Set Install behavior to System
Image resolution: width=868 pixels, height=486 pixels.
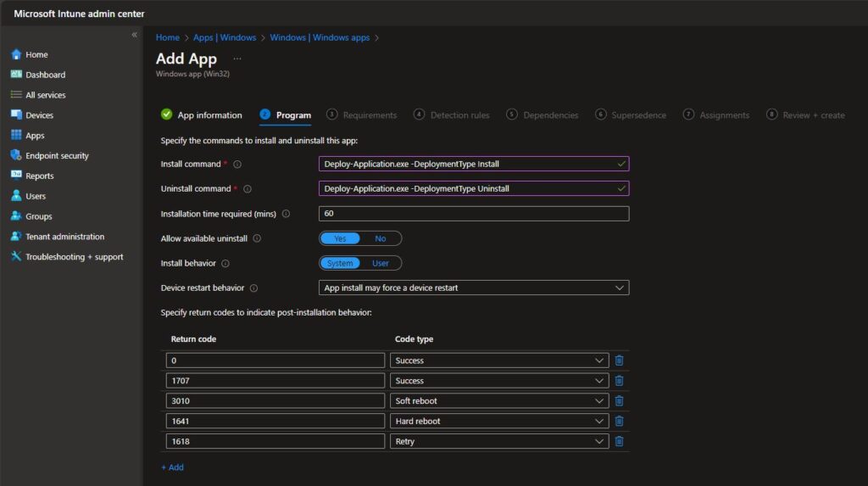340,263
